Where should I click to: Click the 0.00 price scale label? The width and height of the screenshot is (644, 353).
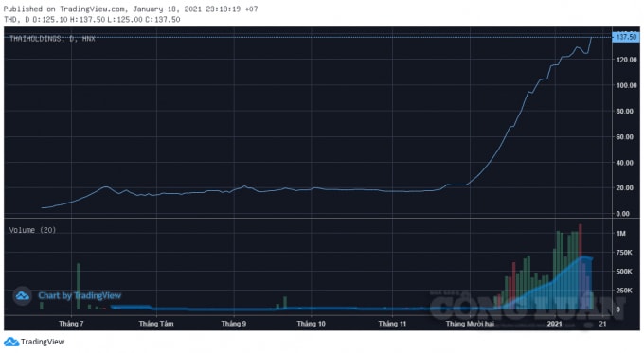click(622, 214)
